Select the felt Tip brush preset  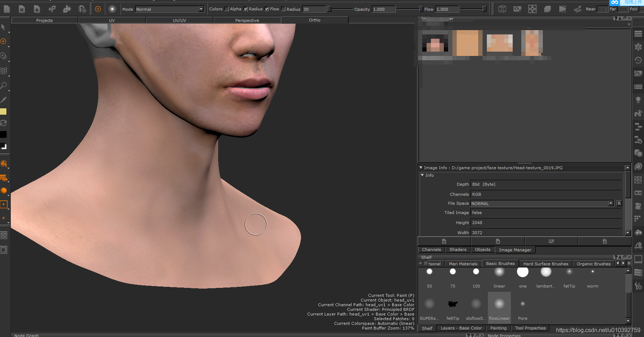(x=453, y=307)
